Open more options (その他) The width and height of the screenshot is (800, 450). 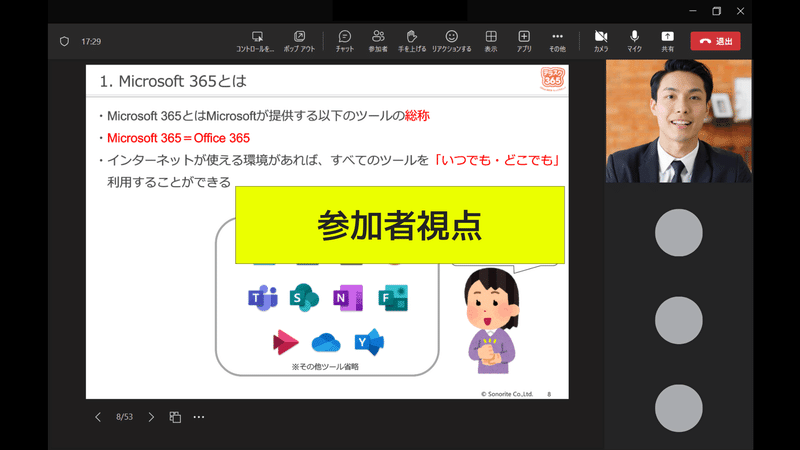[x=557, y=41]
